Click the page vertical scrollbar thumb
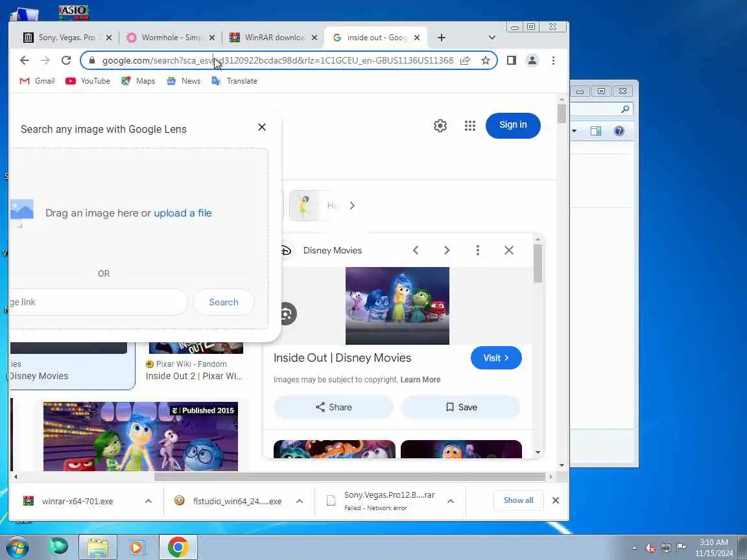 click(562, 113)
